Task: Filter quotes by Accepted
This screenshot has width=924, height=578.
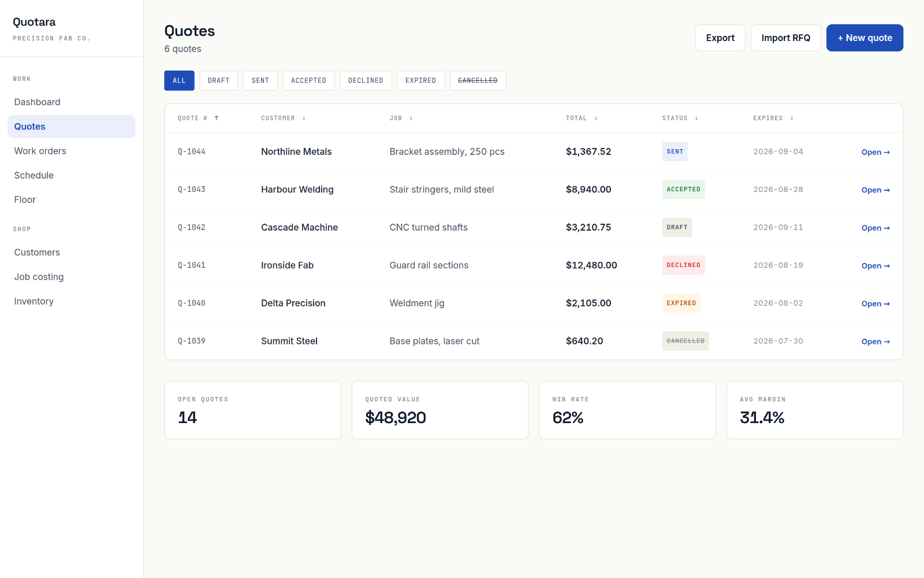Action: coord(308,80)
